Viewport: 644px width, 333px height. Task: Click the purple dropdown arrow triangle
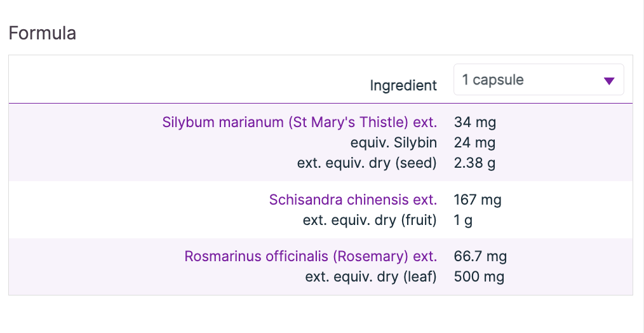coord(608,81)
